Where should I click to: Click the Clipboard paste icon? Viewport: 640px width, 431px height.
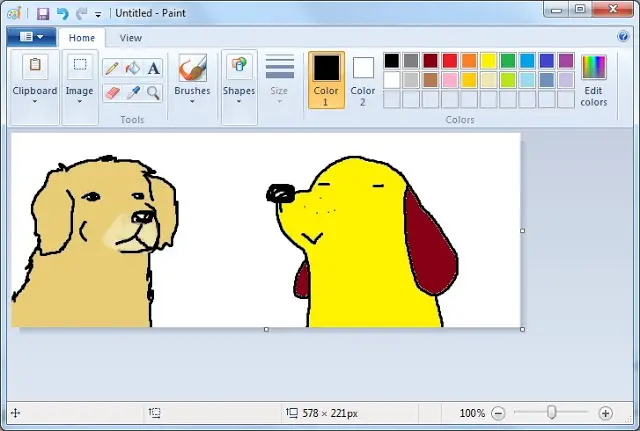point(35,65)
